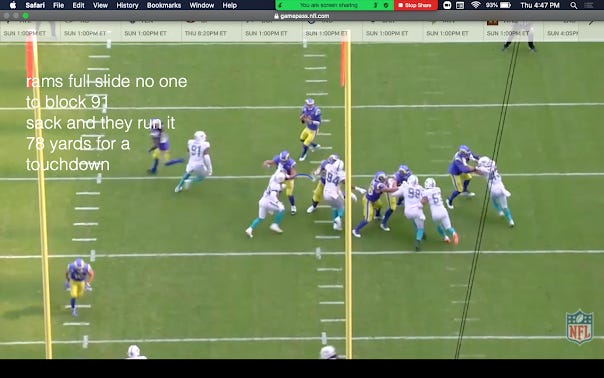Image resolution: width=604 pixels, height=378 pixels.
Task: Open the Bookmarks menu
Action: point(164,5)
